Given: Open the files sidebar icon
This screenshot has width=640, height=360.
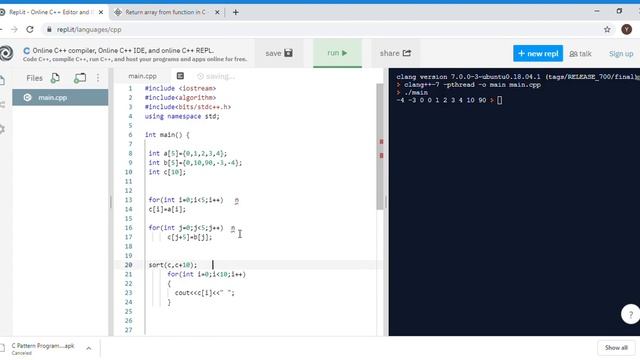Looking at the screenshot, I should [x=2, y=80].
